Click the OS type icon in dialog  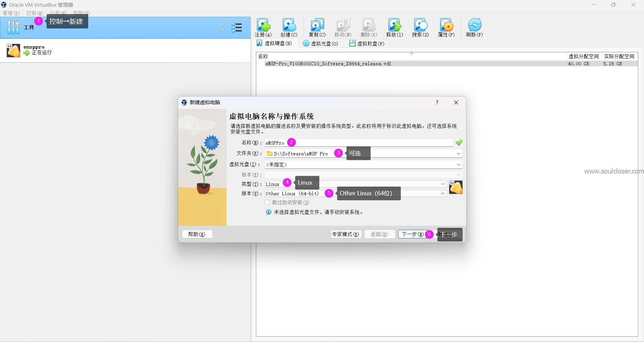click(455, 188)
